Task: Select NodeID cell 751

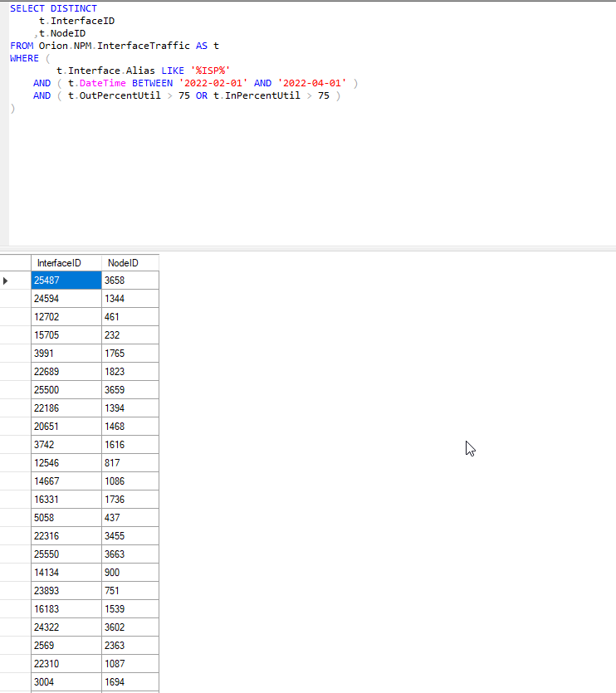Action: tap(130, 591)
